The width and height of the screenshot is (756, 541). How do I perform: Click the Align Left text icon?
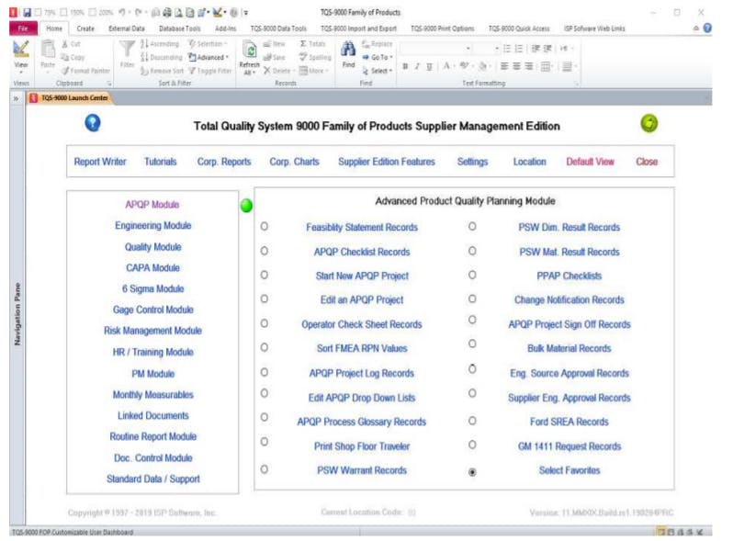(x=504, y=66)
